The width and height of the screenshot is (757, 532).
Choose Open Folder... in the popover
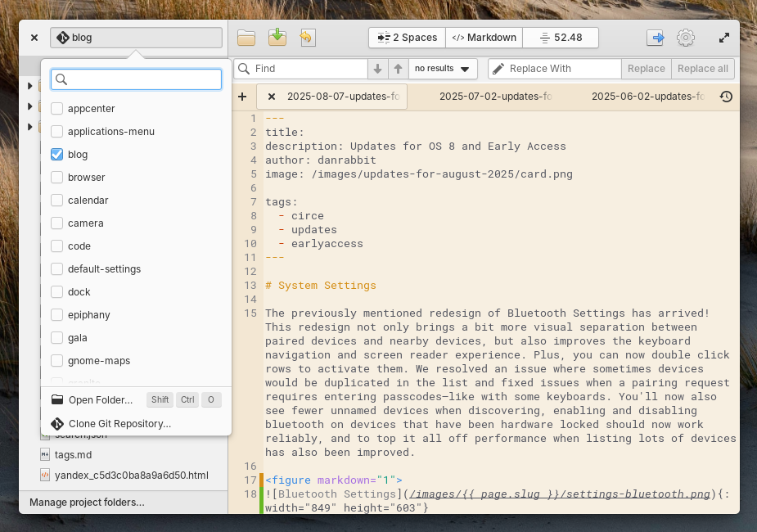click(136, 399)
